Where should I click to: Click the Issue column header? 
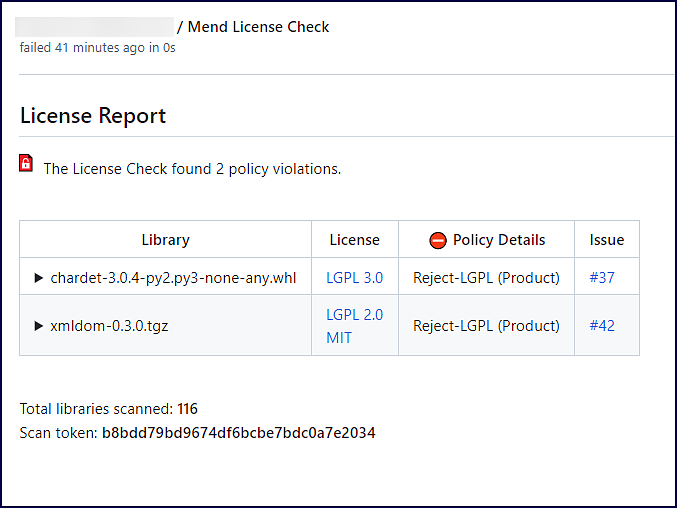pyautogui.click(x=606, y=240)
